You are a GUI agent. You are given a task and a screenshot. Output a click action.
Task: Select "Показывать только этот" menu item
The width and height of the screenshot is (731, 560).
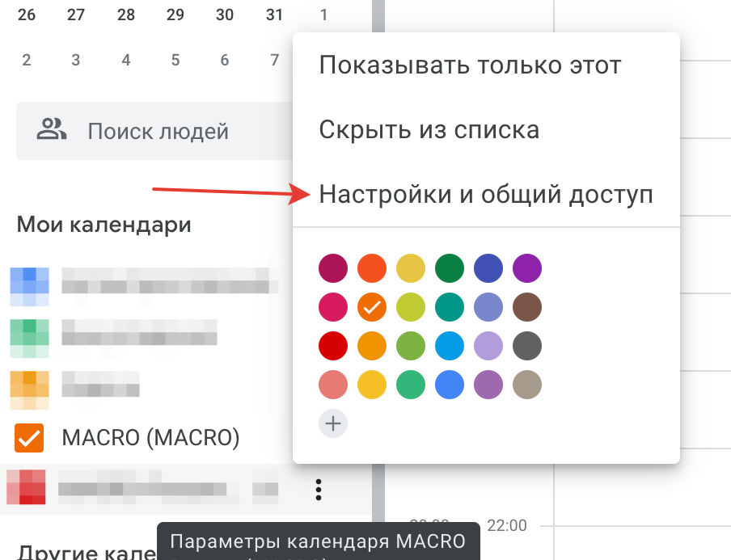[x=470, y=65]
